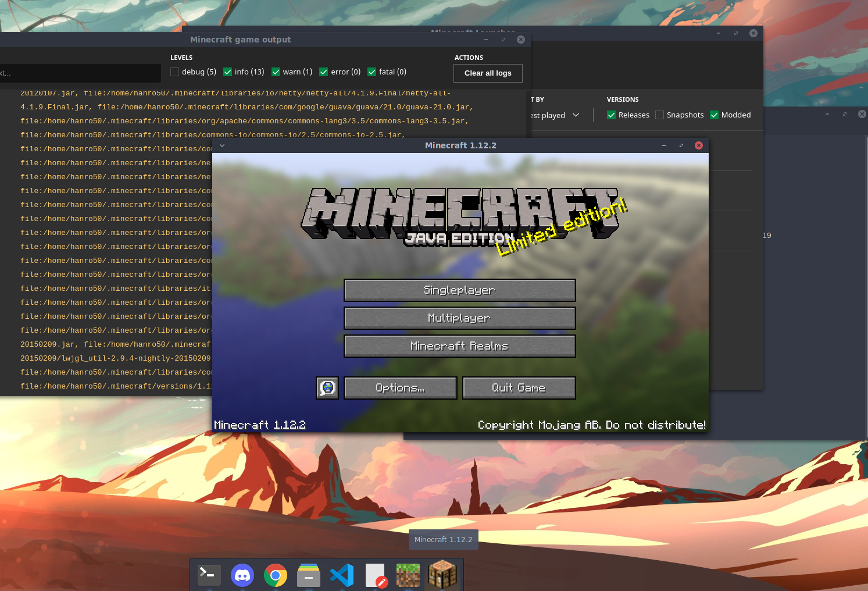Uncheck Releases in launcher versions
The image size is (868, 591).
click(611, 115)
